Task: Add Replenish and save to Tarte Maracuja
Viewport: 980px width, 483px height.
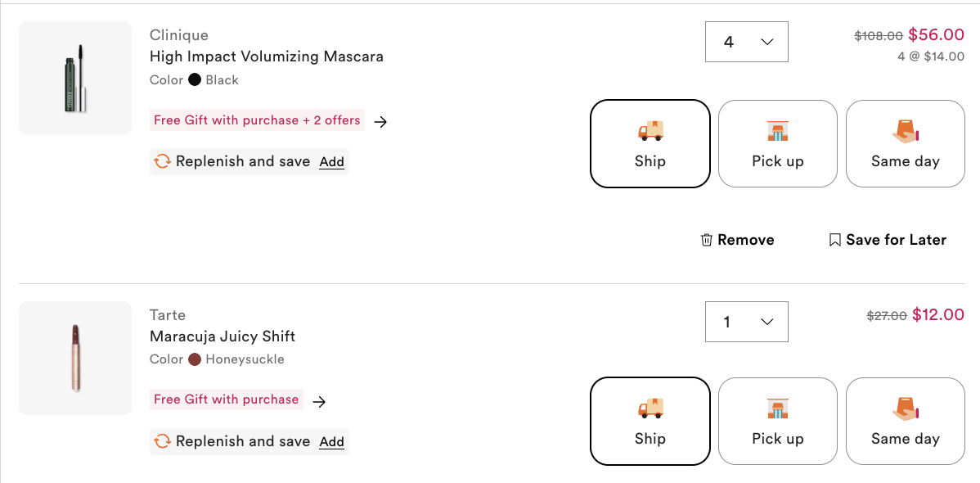Action: (x=331, y=442)
